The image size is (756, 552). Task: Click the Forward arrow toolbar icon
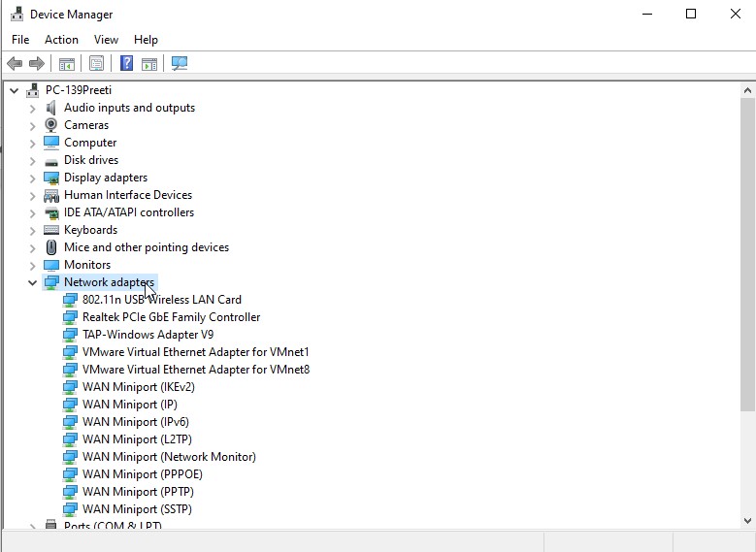coord(37,64)
